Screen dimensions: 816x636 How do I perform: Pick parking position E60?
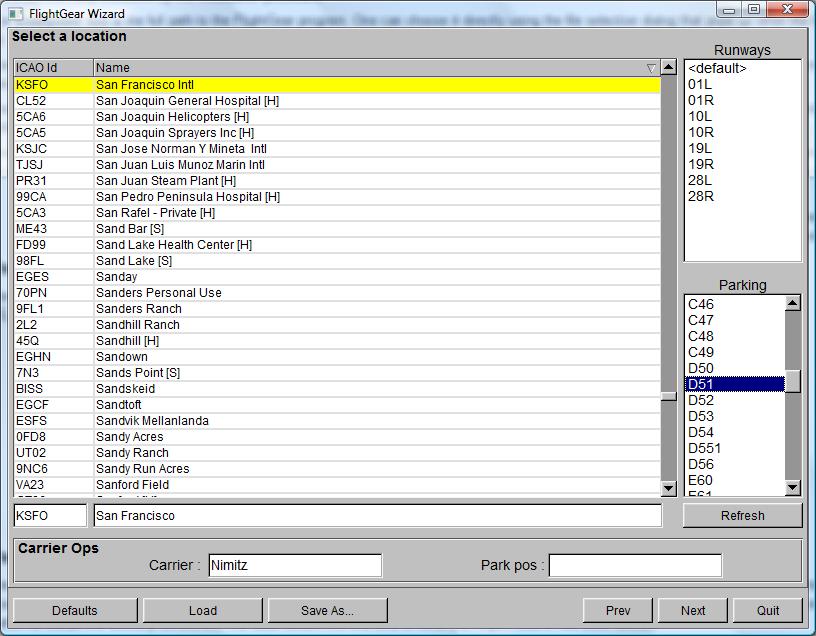pyautogui.click(x=735, y=480)
